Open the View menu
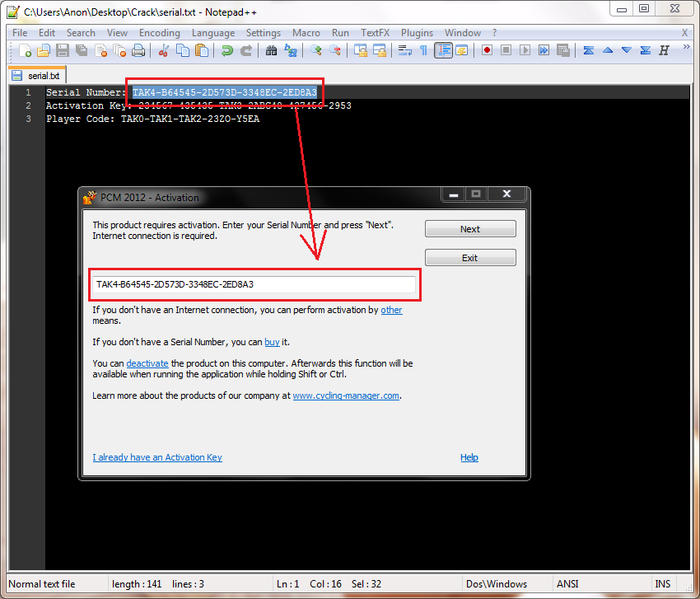This screenshot has width=700, height=599. pyautogui.click(x=117, y=33)
